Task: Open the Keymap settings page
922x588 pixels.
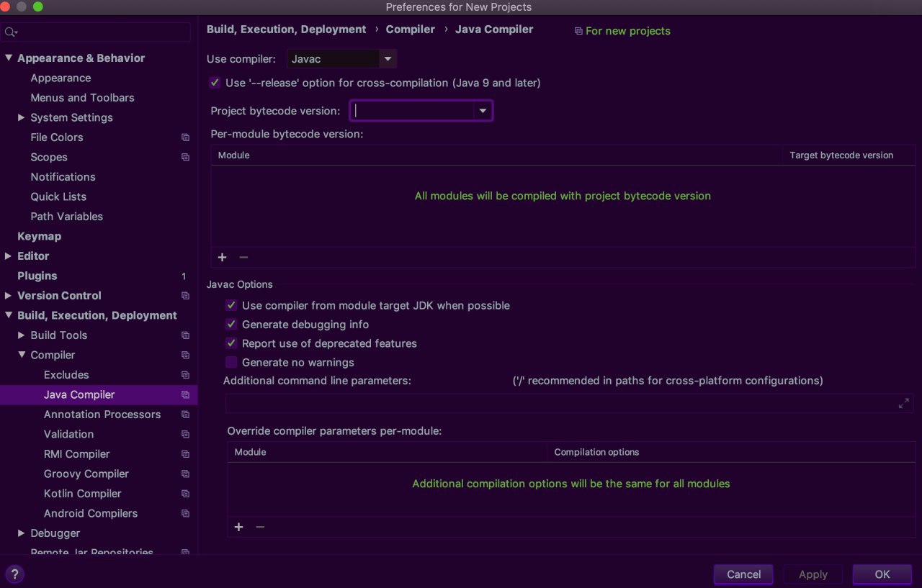Action: click(39, 236)
